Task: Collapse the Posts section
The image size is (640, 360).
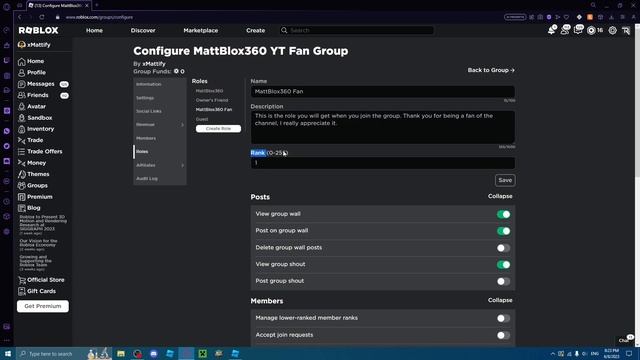Action: (x=500, y=196)
